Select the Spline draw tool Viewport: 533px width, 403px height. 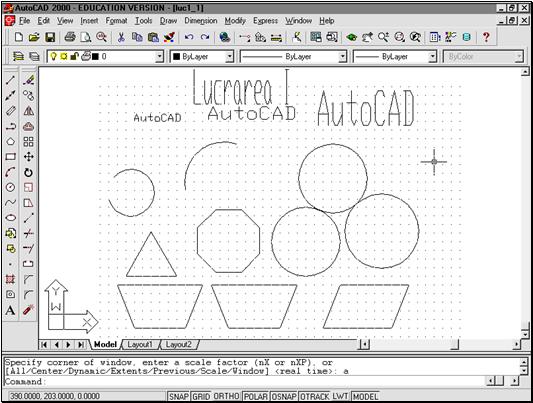click(x=11, y=203)
